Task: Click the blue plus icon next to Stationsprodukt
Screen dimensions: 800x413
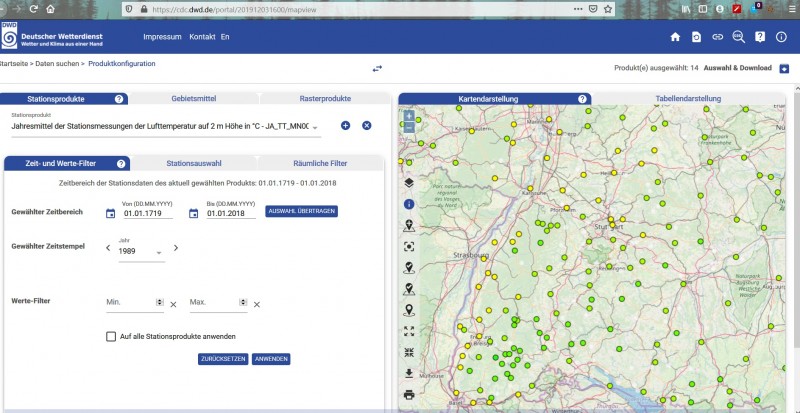Action: (345, 125)
